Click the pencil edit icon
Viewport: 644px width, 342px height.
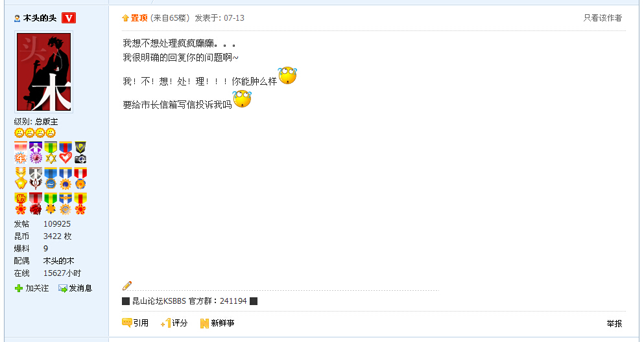point(127,286)
